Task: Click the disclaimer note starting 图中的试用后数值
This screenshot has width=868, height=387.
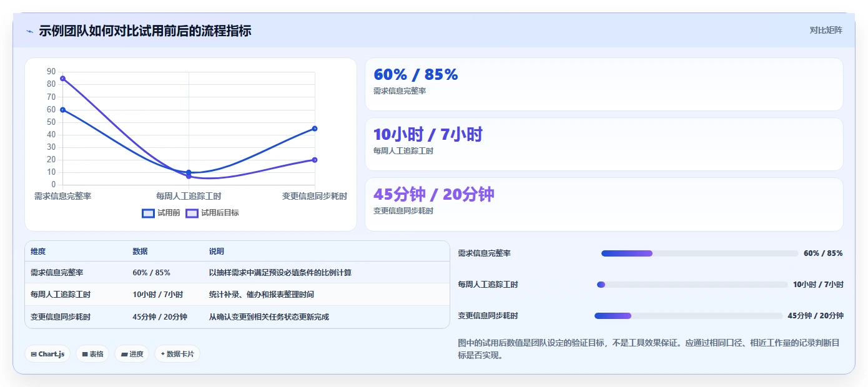Action: tap(648, 350)
